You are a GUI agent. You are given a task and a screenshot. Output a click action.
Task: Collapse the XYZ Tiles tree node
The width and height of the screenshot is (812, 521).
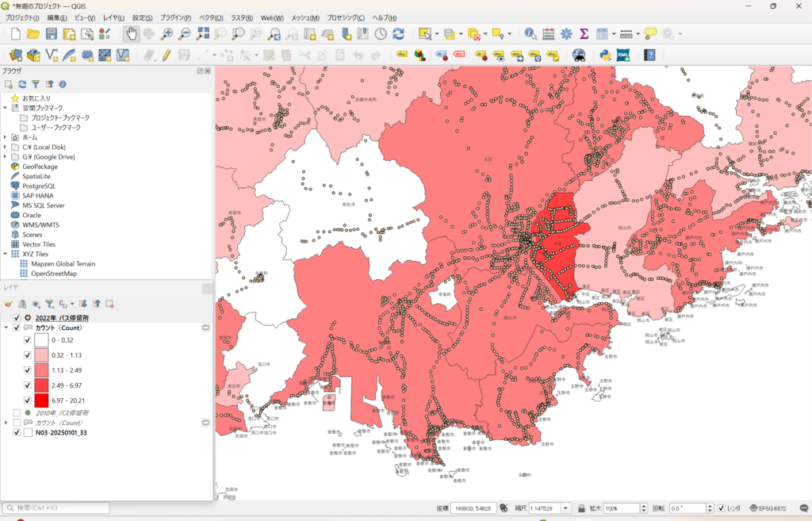6,254
